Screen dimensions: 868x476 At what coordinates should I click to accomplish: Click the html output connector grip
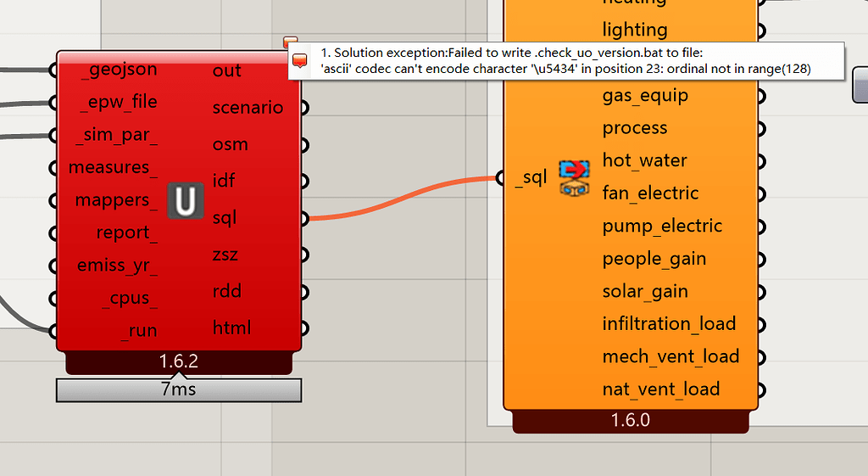[x=304, y=328]
